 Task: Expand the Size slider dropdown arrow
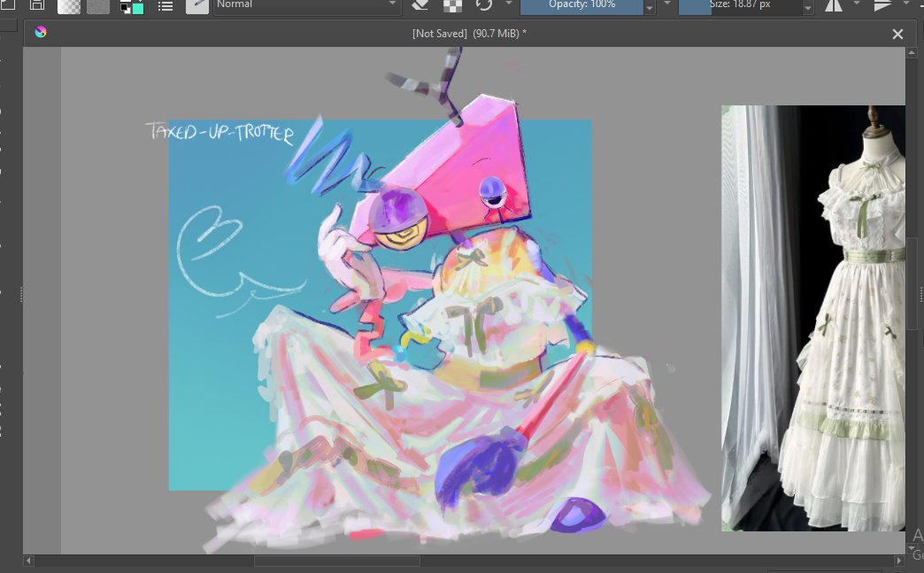click(x=809, y=6)
